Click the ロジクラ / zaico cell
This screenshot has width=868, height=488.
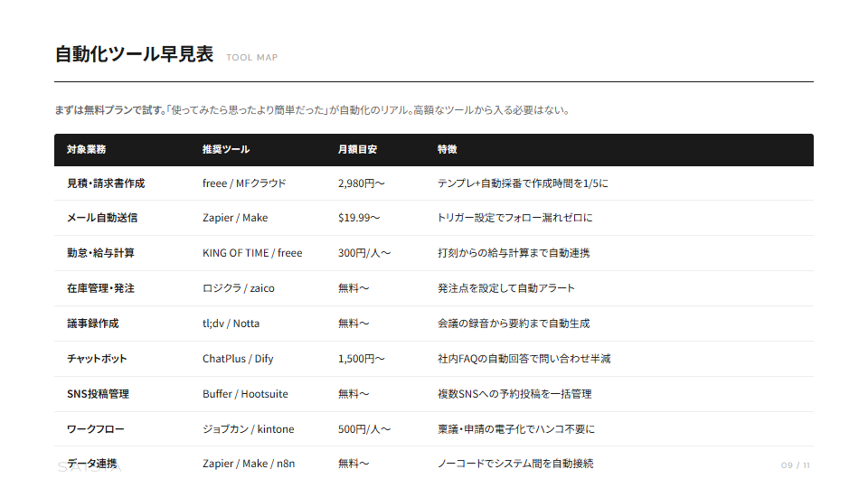click(x=239, y=288)
